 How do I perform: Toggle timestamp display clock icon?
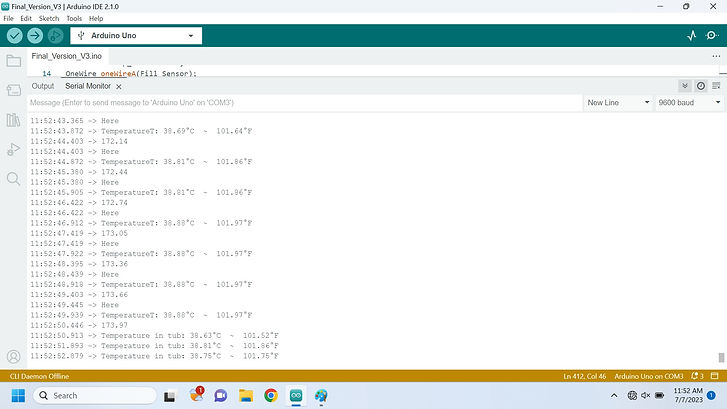point(701,86)
